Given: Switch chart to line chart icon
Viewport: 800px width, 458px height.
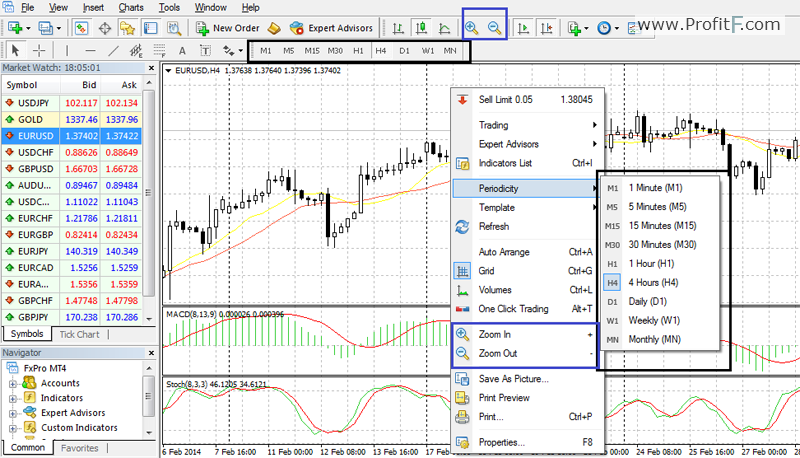Looking at the screenshot, I should (x=444, y=28).
